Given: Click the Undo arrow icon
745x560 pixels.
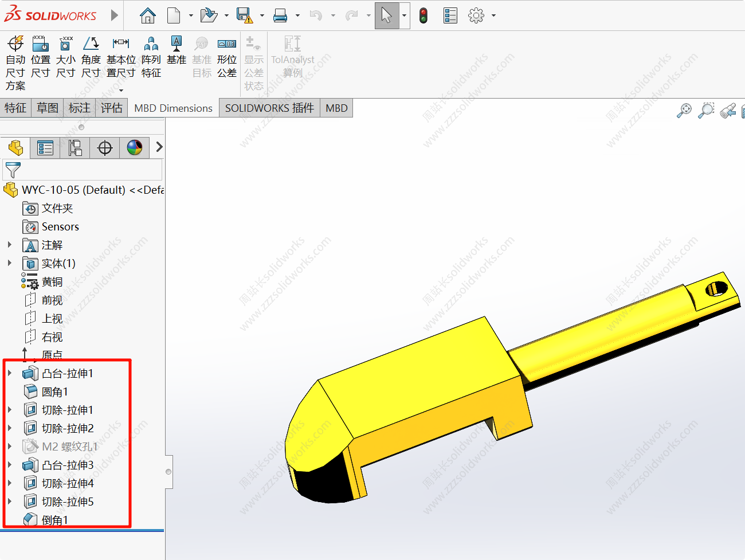Looking at the screenshot, I should [x=316, y=15].
